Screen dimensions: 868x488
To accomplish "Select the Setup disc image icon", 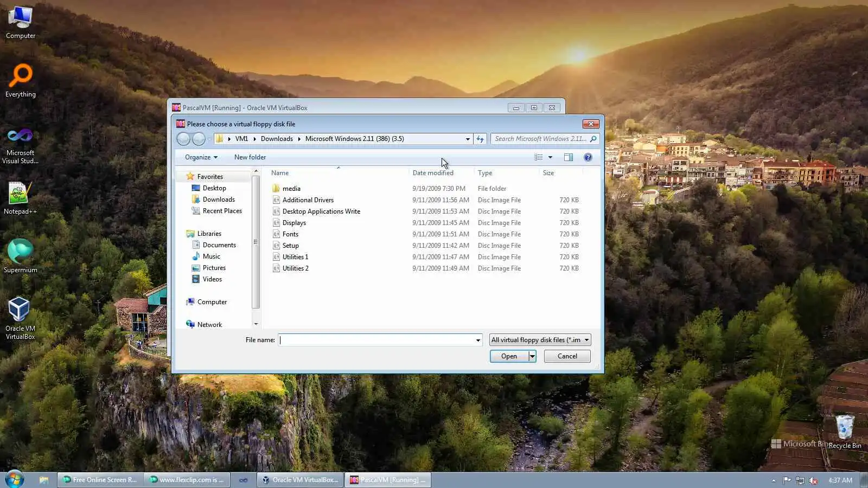I will (x=276, y=246).
